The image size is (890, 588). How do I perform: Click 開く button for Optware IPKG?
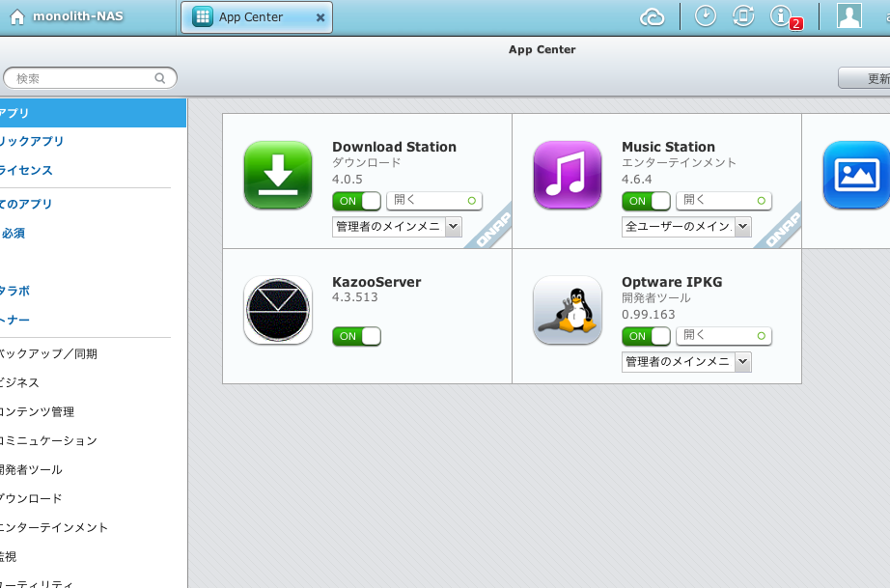click(724, 335)
